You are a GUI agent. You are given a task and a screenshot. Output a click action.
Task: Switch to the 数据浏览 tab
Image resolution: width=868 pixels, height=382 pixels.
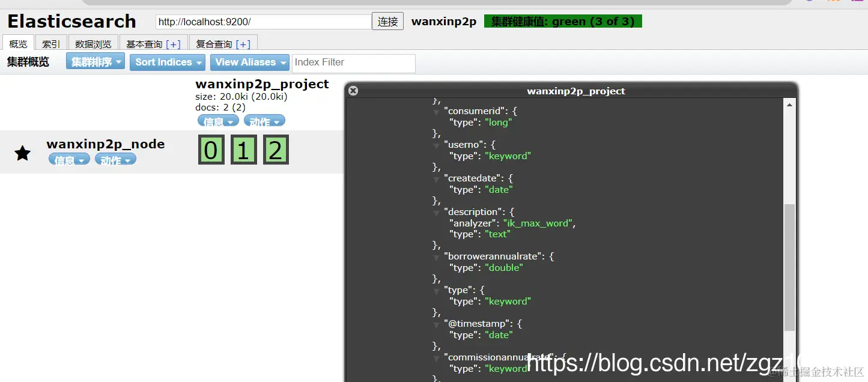tap(93, 44)
